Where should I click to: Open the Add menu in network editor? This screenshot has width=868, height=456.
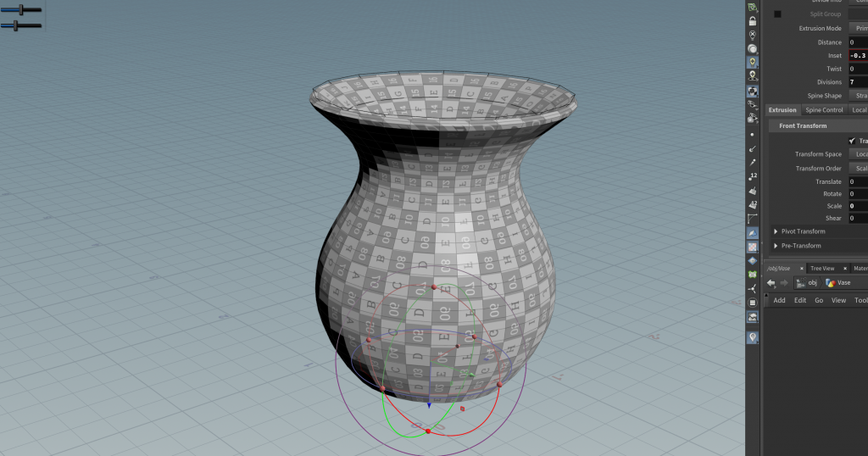[x=779, y=300]
